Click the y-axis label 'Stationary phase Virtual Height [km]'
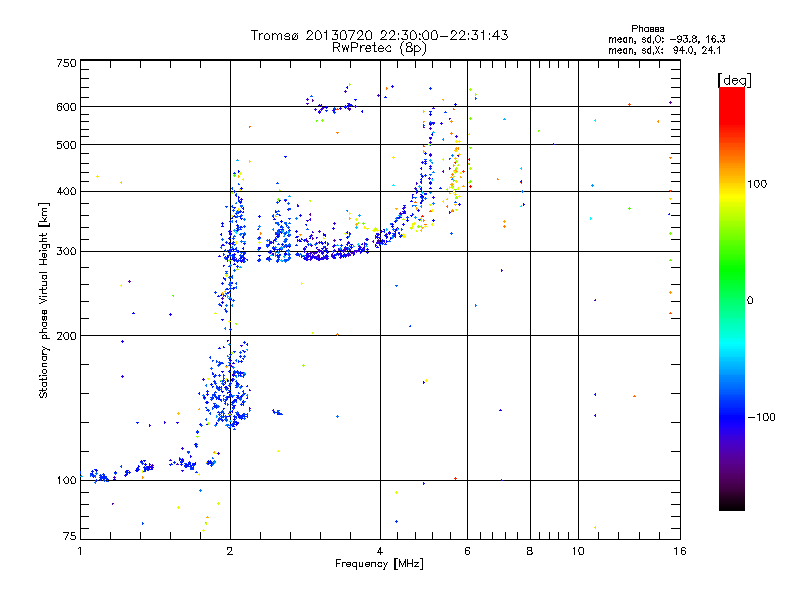 [x=44, y=301]
